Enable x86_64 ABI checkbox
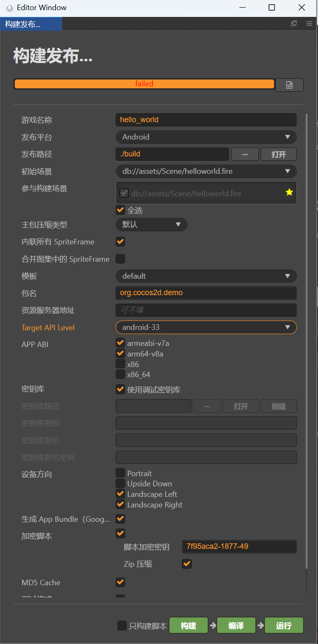Viewport: 318px width, 644px height. (120, 374)
